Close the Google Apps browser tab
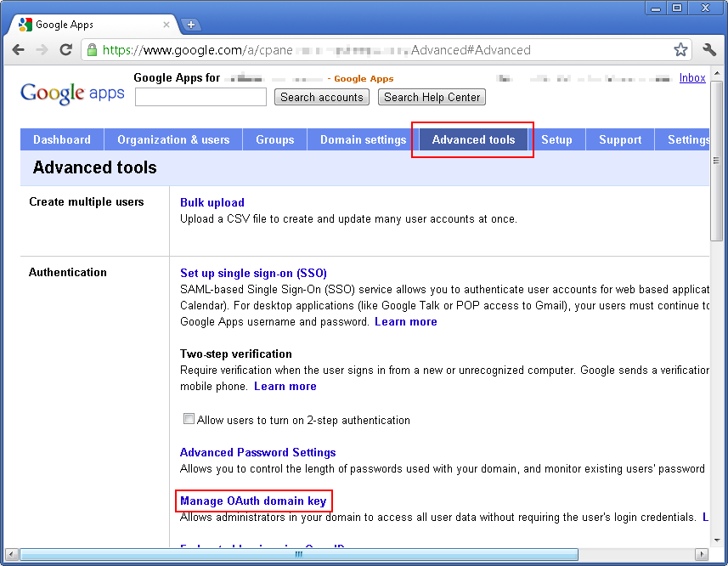 tap(166, 25)
